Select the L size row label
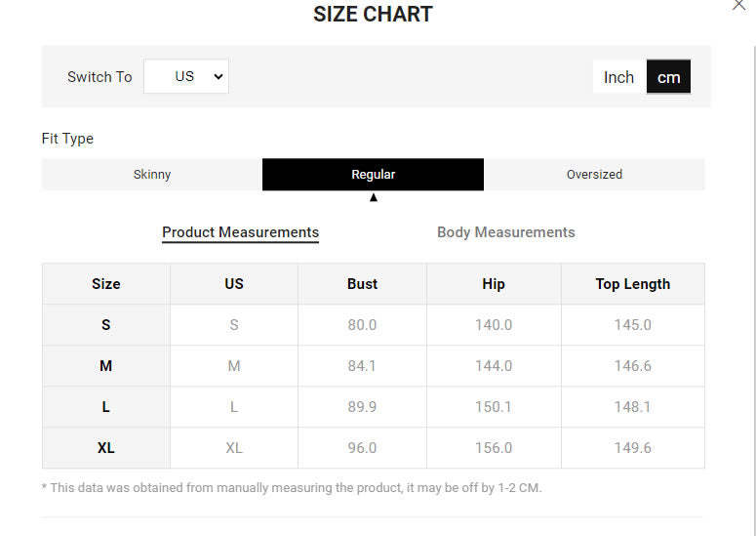This screenshot has width=756, height=536. (106, 407)
